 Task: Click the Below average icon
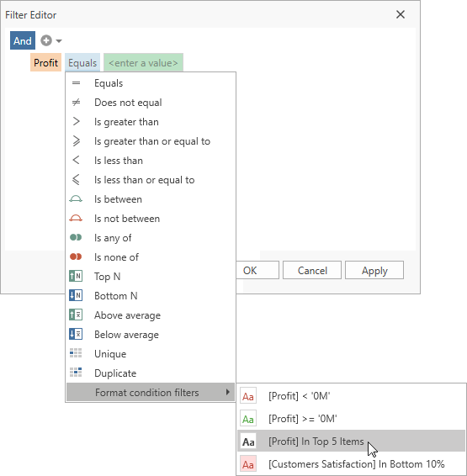click(x=76, y=335)
